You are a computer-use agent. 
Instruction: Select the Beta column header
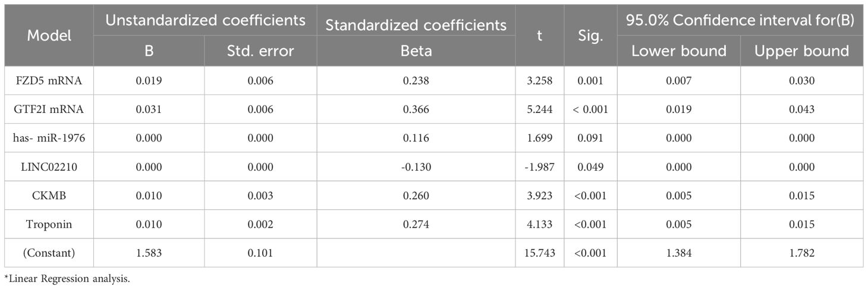pyautogui.click(x=416, y=51)
